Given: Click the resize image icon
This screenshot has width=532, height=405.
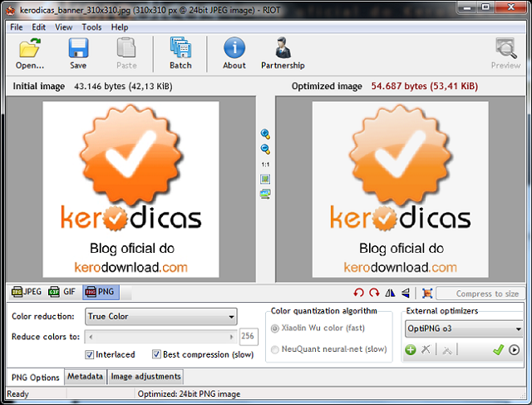Looking at the screenshot, I should click(x=427, y=293).
